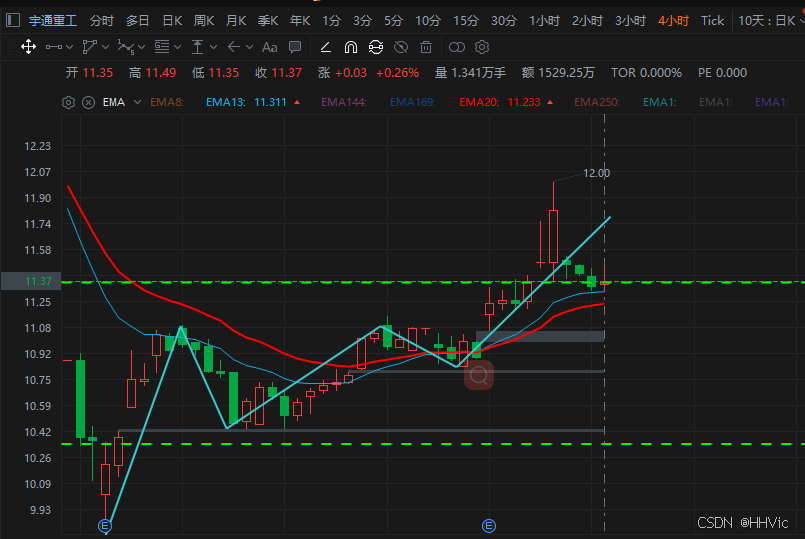Viewport: 805px width, 539px height.
Task: Open the EMA indicator dropdown
Action: tap(138, 102)
